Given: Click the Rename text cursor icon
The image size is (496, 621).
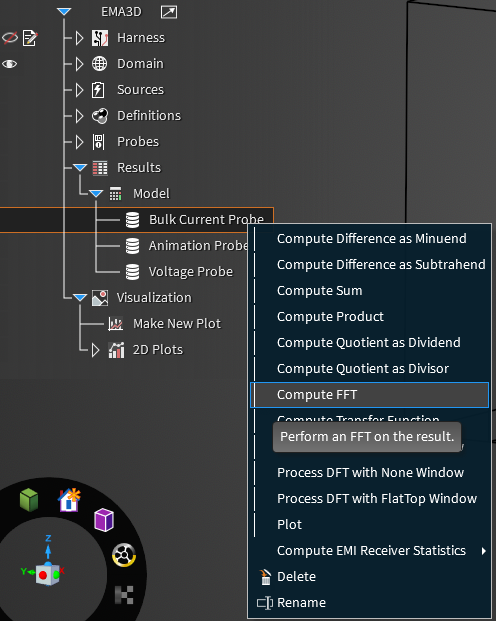Looking at the screenshot, I should [265, 603].
